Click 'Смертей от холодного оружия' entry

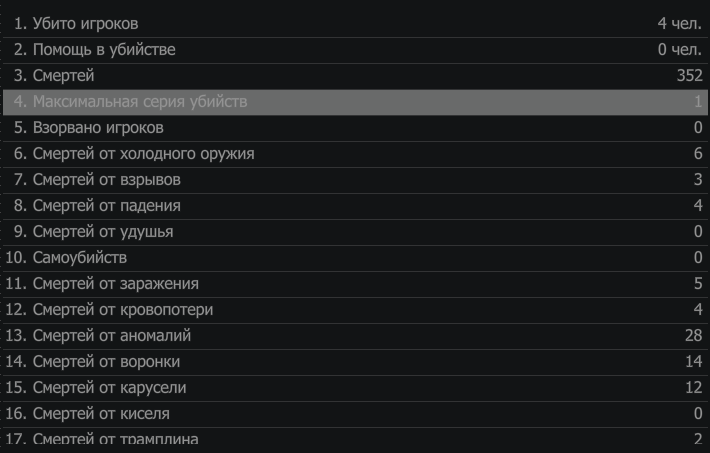point(355,154)
